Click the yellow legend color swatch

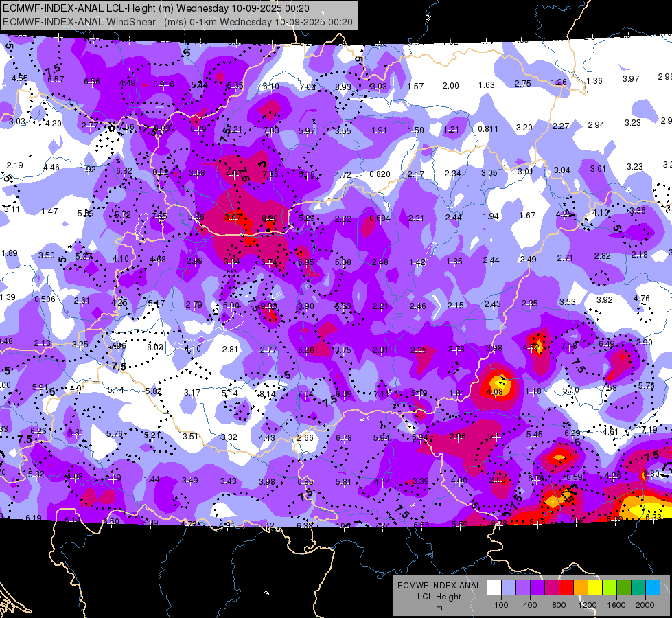coord(595,588)
